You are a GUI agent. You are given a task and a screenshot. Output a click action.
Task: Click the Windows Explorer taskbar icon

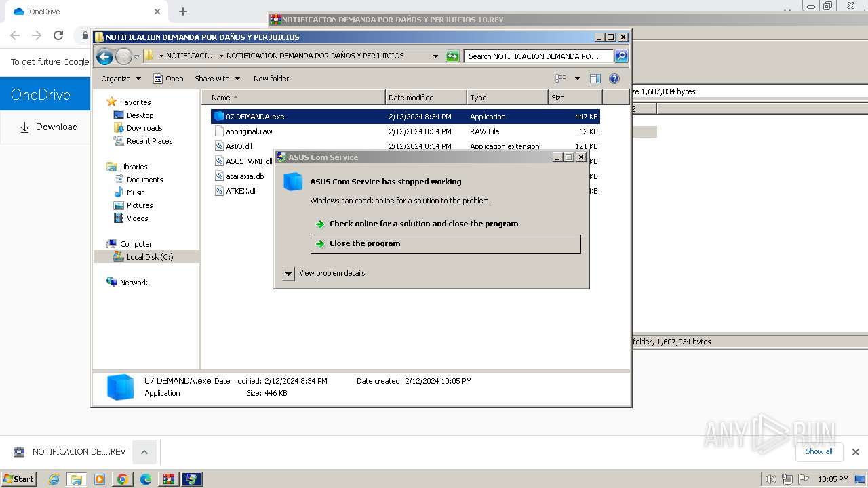coord(77,479)
